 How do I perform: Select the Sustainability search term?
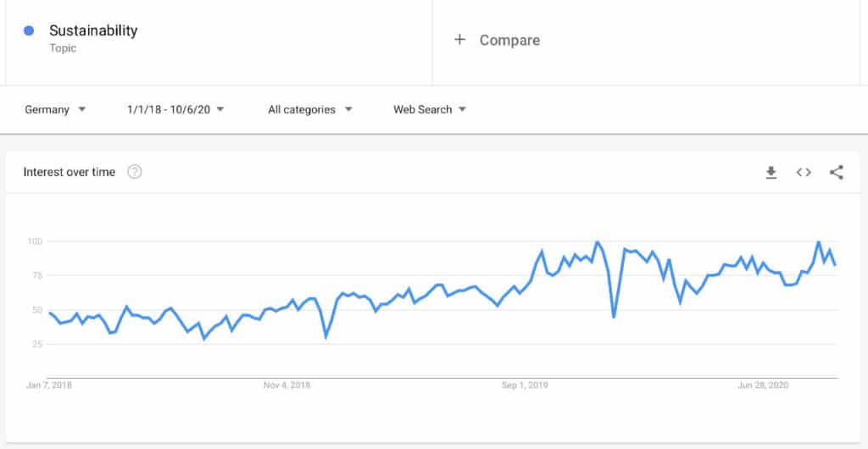click(93, 30)
